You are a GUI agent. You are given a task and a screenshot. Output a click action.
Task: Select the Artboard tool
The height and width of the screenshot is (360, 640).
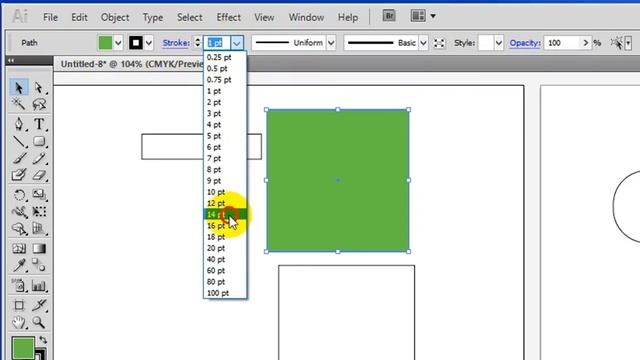pyautogui.click(x=19, y=305)
